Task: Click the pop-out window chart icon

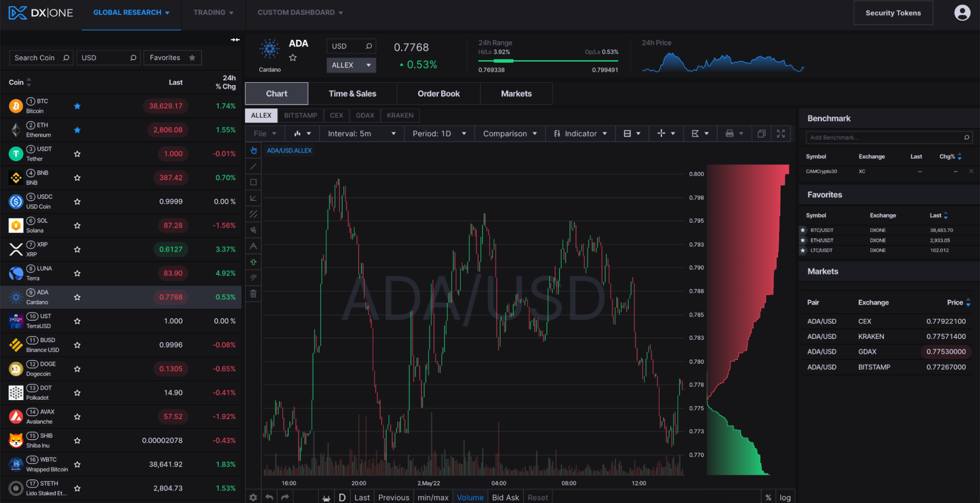Action: pyautogui.click(x=761, y=133)
